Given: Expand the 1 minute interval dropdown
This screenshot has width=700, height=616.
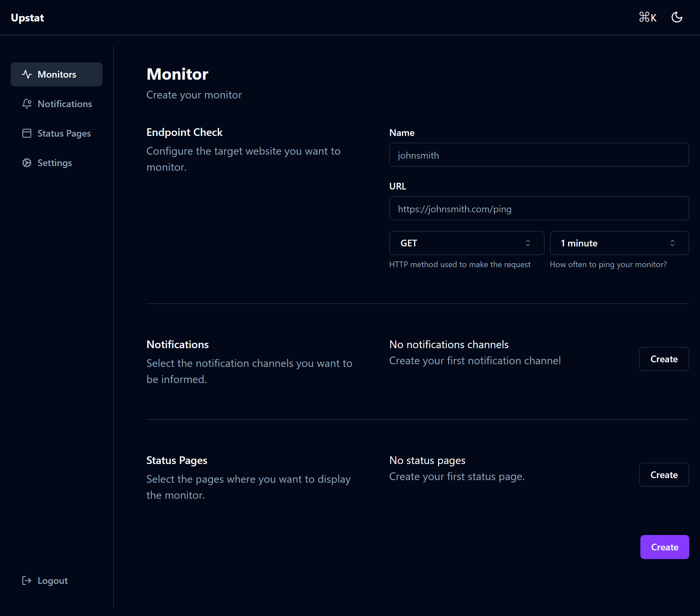Looking at the screenshot, I should (x=619, y=243).
